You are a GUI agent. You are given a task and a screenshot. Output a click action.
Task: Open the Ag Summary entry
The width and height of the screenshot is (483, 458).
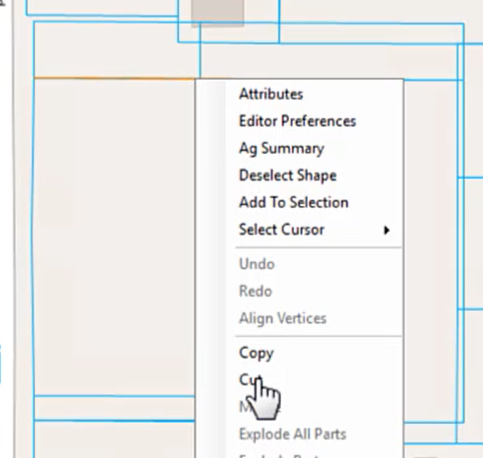[x=281, y=148]
